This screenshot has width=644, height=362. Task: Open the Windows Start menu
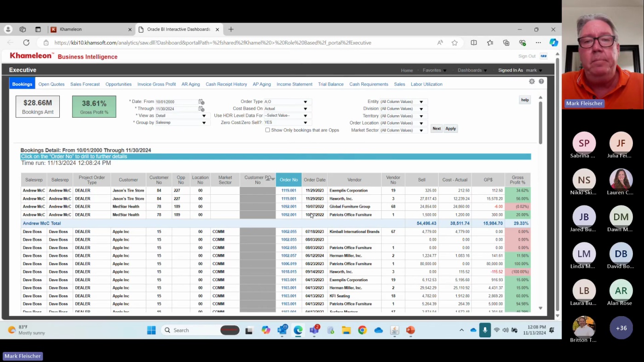click(x=151, y=330)
